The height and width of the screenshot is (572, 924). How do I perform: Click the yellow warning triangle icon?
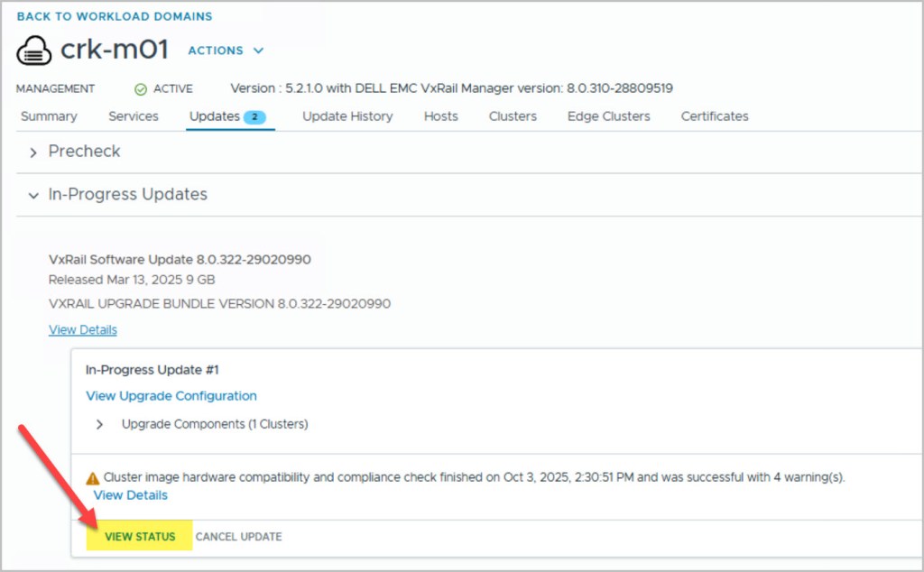coord(93,478)
